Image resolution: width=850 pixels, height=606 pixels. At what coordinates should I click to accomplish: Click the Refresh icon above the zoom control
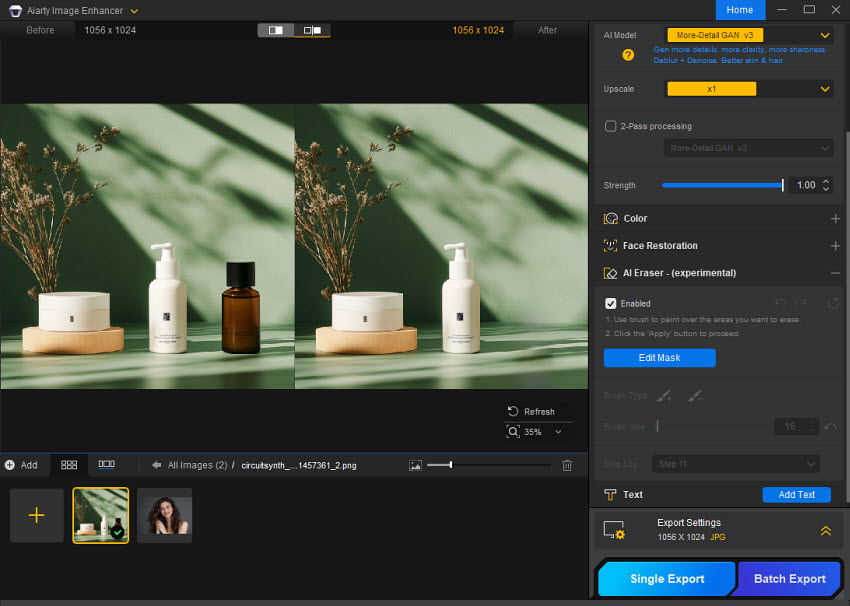[513, 411]
